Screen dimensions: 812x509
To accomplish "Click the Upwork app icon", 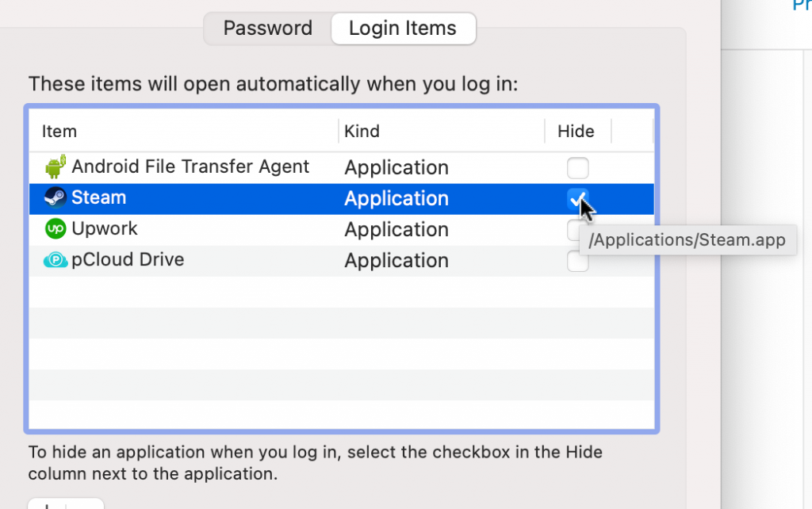I will click(x=56, y=229).
